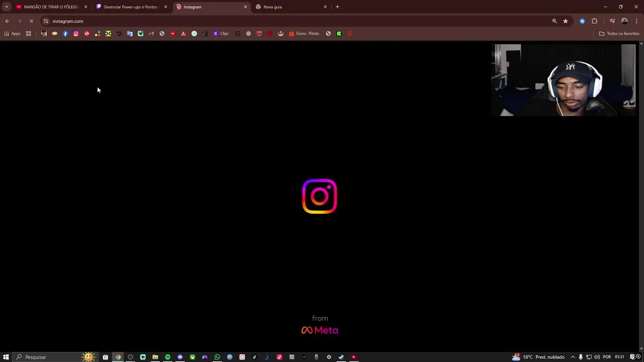Image resolution: width=644 pixels, height=362 pixels.
Task: Click the Instagram logo on the loading page
Action: coord(319,196)
